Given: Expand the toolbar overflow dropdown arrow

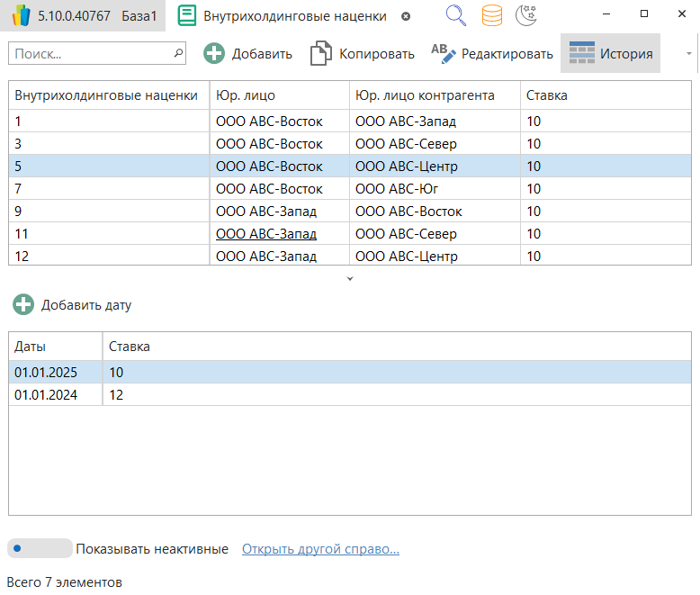Looking at the screenshot, I should 688,54.
